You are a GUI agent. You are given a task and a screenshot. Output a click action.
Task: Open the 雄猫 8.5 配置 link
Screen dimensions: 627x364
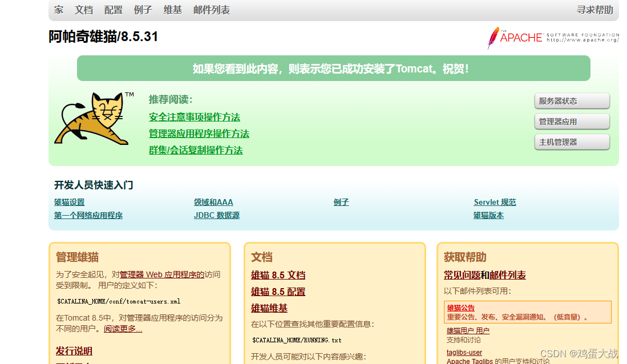coord(278,292)
